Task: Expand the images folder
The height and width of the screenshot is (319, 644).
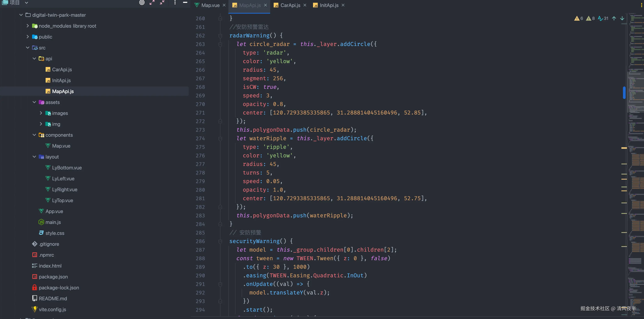Action: click(41, 113)
